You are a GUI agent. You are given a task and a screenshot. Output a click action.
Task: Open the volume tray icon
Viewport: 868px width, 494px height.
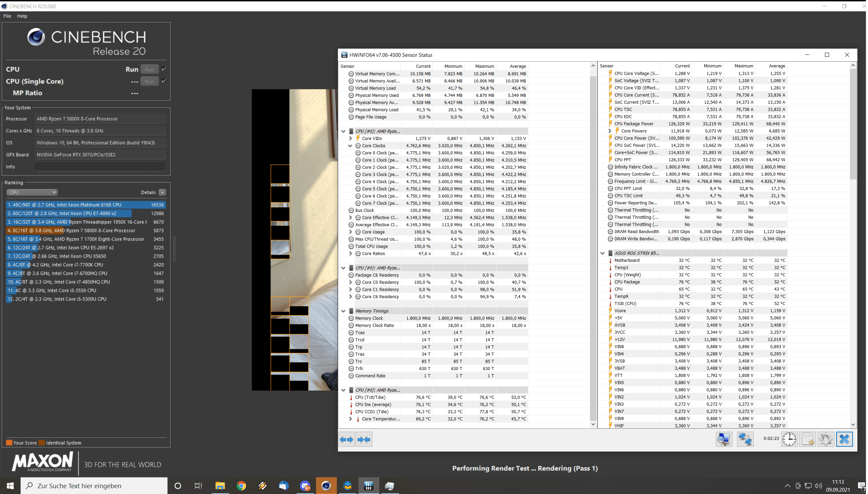tap(818, 485)
